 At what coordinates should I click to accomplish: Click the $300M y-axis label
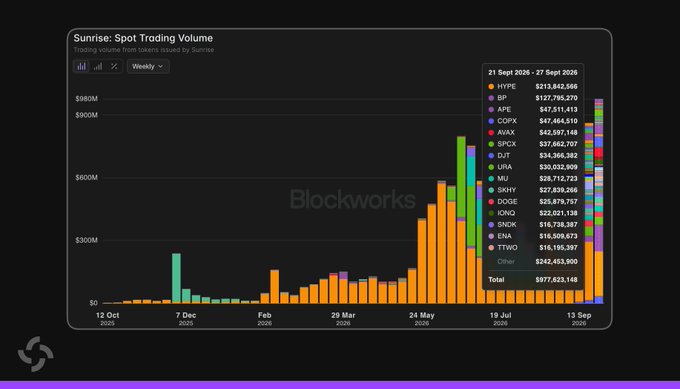click(86, 240)
